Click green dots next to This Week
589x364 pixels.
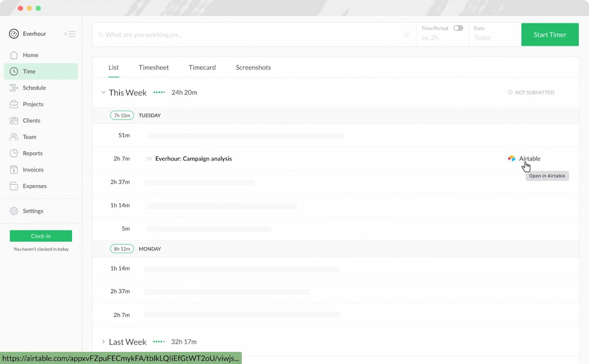tap(159, 93)
